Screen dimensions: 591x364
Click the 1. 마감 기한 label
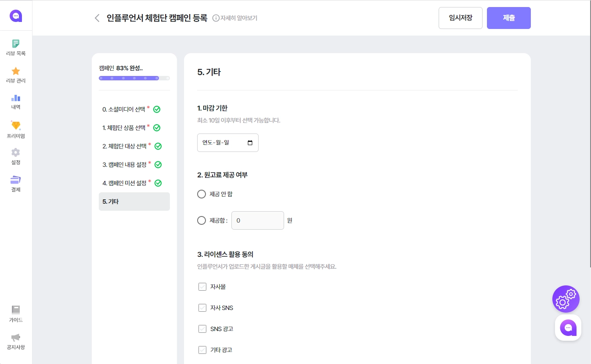(213, 108)
